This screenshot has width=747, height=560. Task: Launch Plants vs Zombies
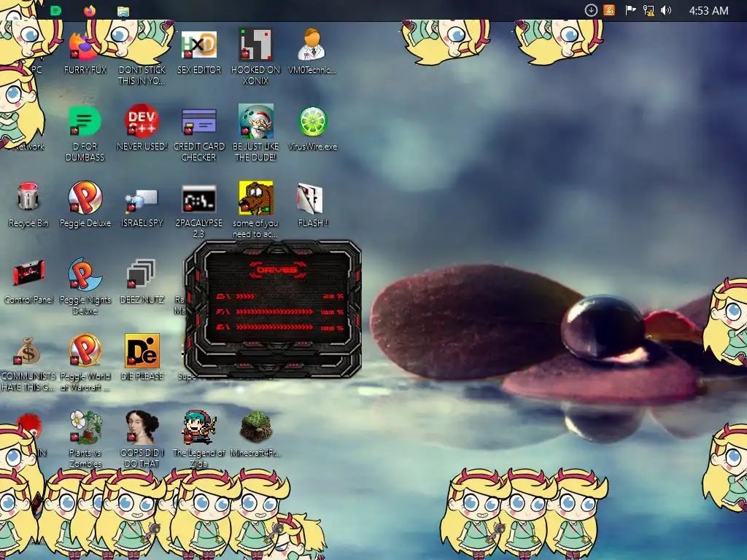click(x=85, y=439)
